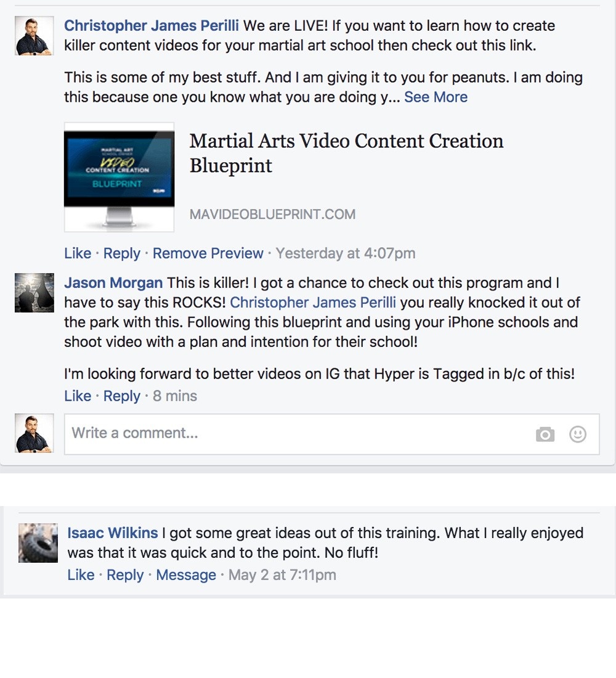Message Isaac Wilkins

click(186, 575)
